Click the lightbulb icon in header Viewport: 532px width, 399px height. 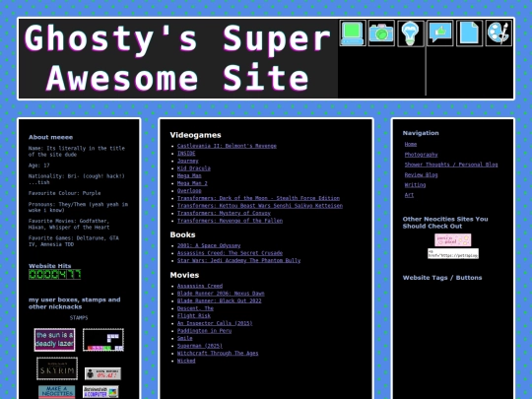tap(411, 33)
